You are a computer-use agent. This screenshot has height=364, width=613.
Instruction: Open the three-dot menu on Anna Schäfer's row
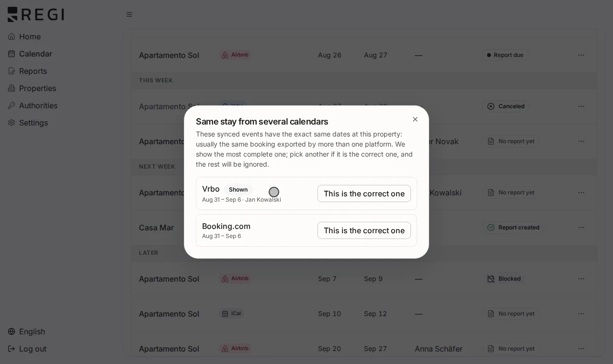point(581,349)
